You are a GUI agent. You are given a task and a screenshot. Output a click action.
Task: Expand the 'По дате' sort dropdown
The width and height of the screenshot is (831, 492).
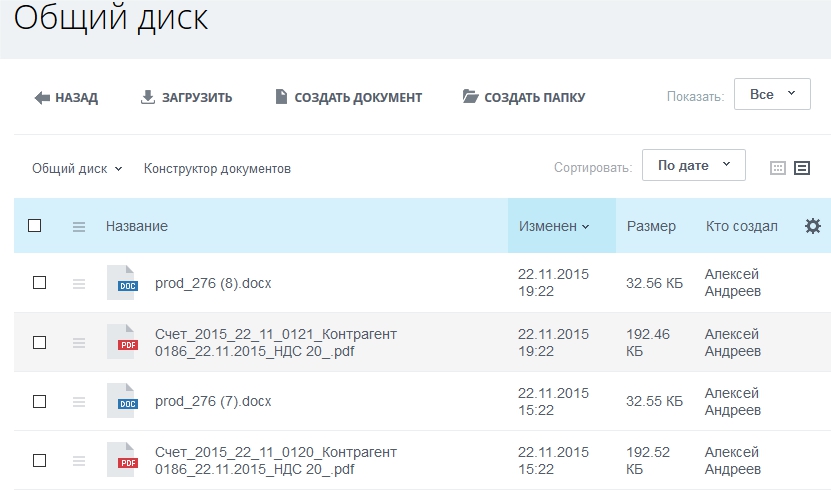[693, 166]
